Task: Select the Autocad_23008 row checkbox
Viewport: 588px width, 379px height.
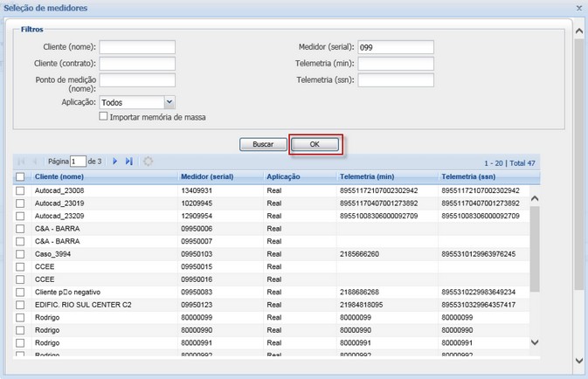Action: (x=20, y=190)
